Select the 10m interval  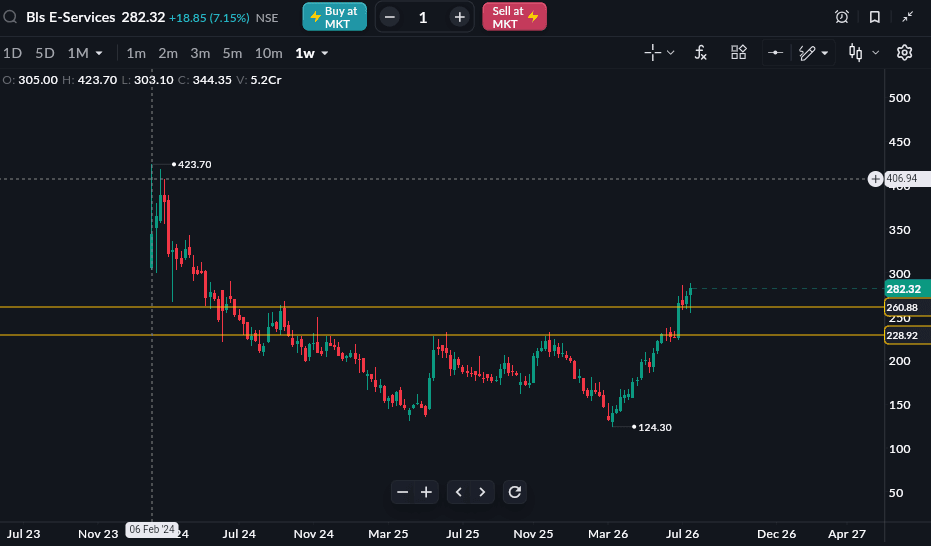268,53
